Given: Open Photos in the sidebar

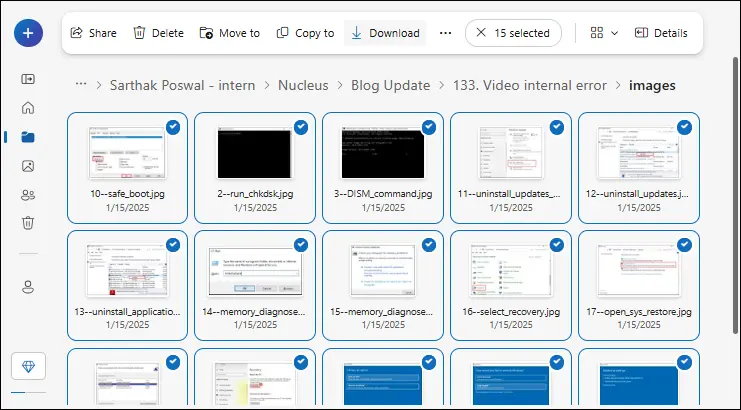Looking at the screenshot, I should click(x=28, y=166).
